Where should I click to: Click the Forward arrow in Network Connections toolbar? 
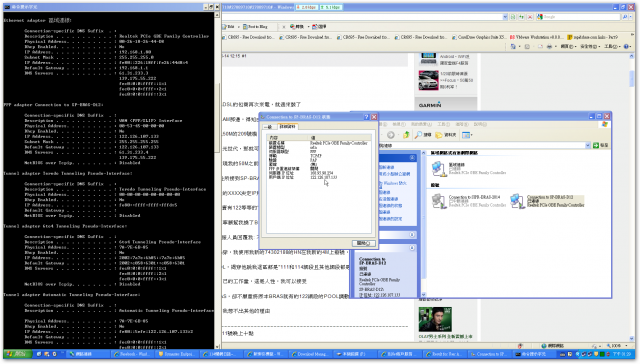(x=391, y=135)
